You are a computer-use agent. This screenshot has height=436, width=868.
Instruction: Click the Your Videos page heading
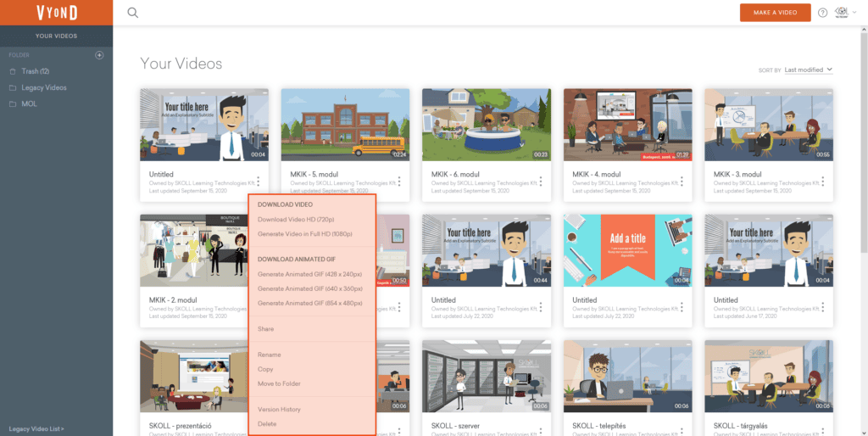tap(181, 64)
